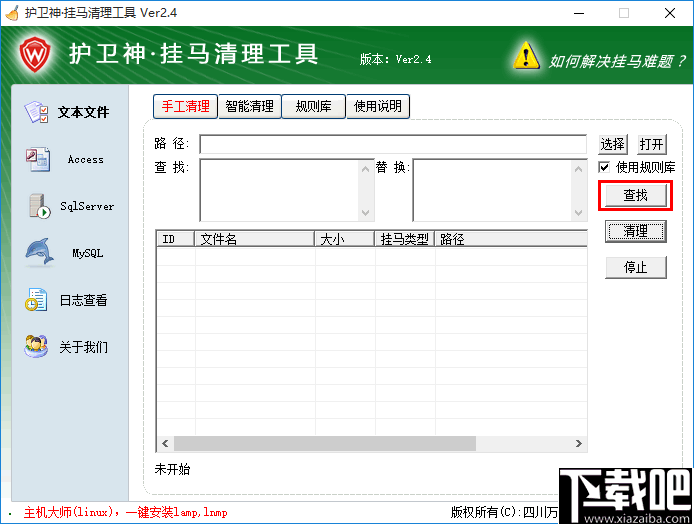Switch to the 智能清理 tab

250,106
